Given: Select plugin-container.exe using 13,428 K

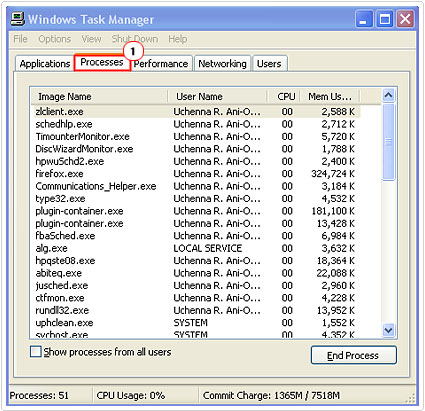Looking at the screenshot, I should pos(196,223).
